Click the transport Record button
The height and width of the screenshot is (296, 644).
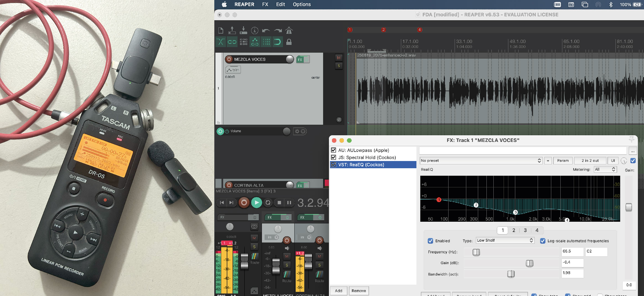tap(244, 203)
